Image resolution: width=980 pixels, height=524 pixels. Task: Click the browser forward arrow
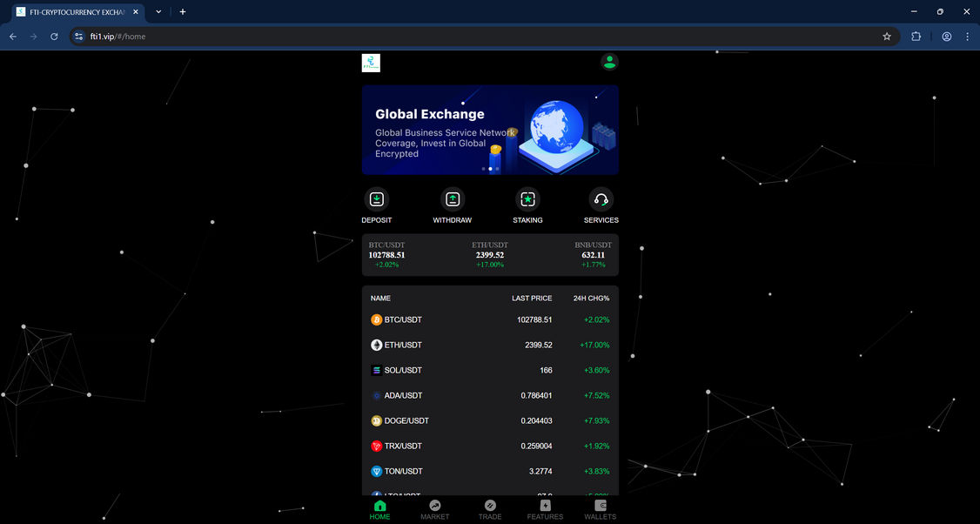(x=34, y=37)
